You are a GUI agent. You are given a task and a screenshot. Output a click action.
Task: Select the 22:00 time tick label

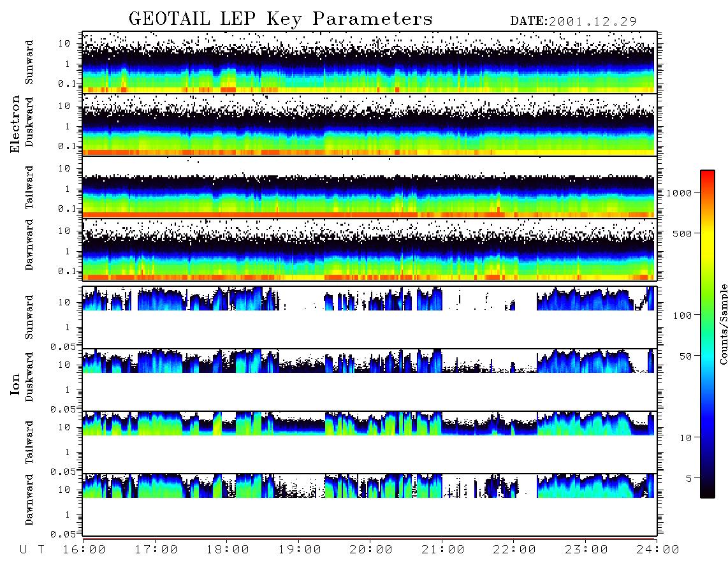[514, 550]
